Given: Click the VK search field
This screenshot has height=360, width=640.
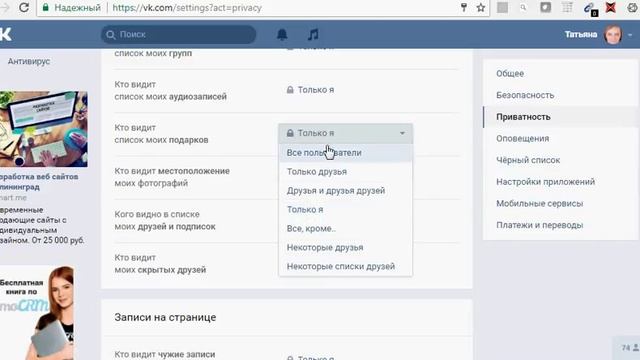Looking at the screenshot, I should [178, 35].
